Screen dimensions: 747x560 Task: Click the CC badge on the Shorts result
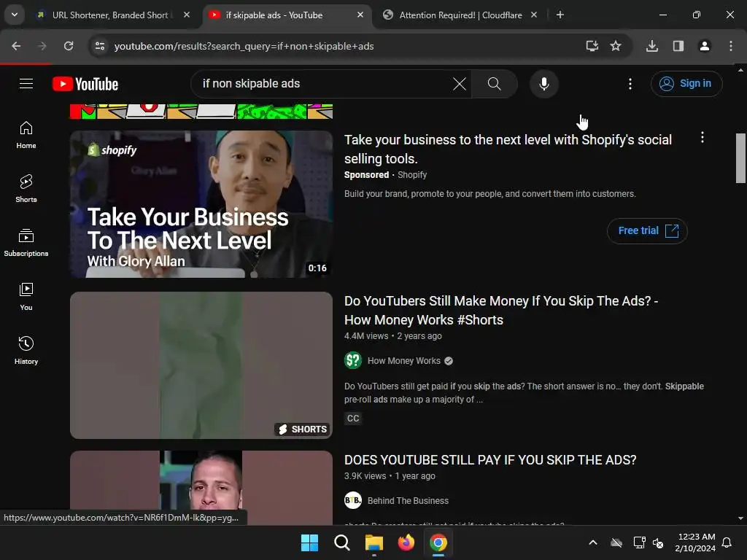353,418
